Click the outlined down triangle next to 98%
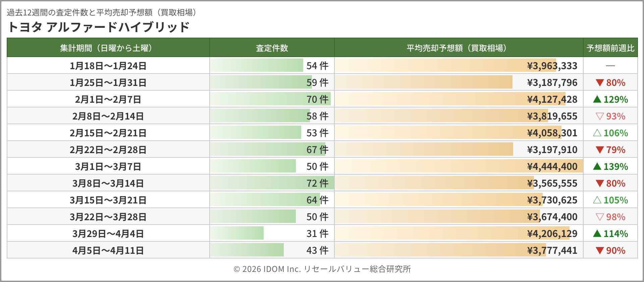The height and width of the screenshot is (282, 644). (600, 217)
